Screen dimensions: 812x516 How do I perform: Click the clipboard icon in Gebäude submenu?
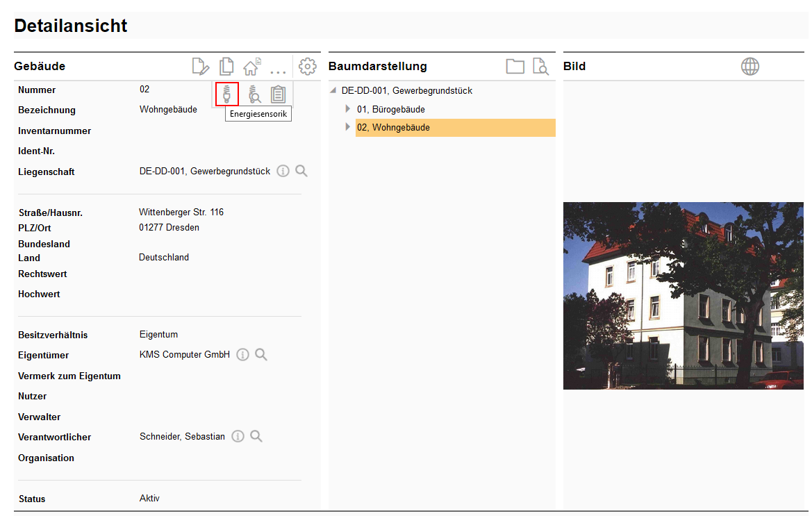click(x=279, y=94)
